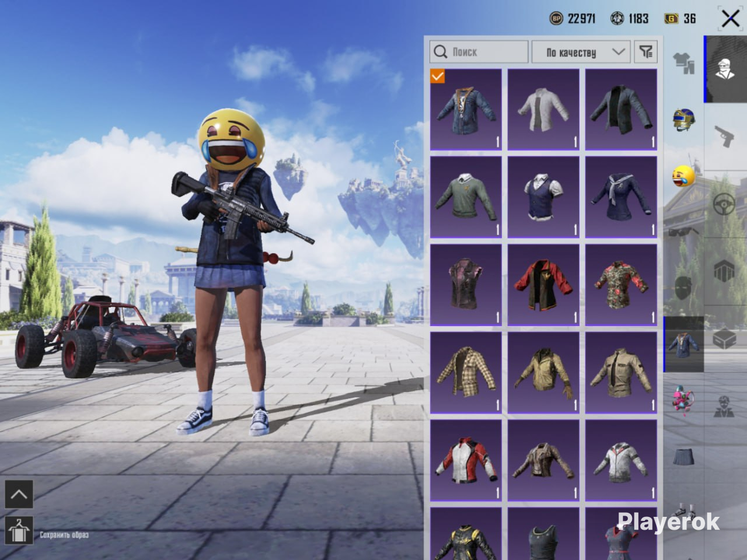The image size is (747, 560).
Task: Uncheck the equipped denim jacket checkmark
Action: pos(437,76)
